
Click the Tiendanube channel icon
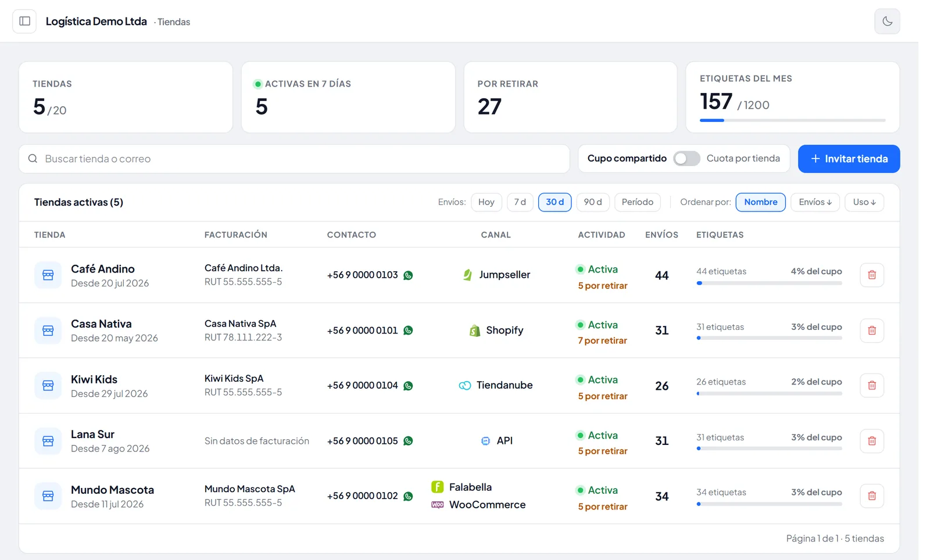[465, 386]
